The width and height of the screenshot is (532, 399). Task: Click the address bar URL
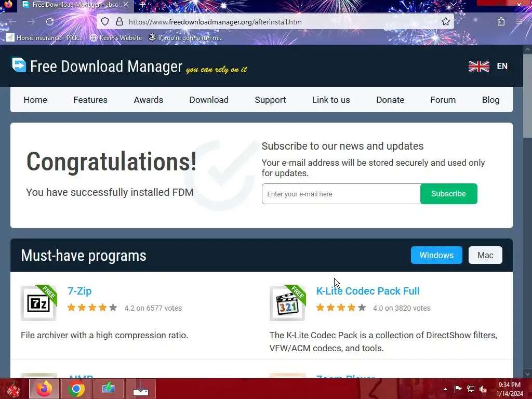point(215,22)
